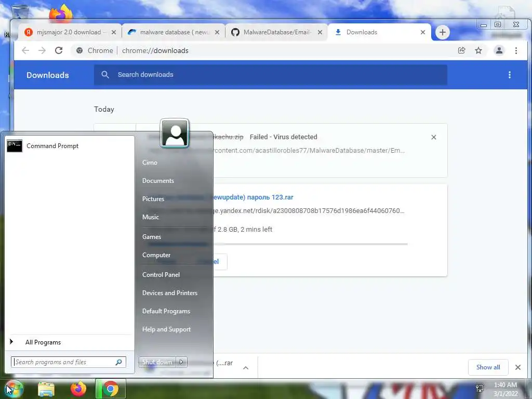Open Firefox from the taskbar
Image resolution: width=532 pixels, height=399 pixels.
[78, 389]
